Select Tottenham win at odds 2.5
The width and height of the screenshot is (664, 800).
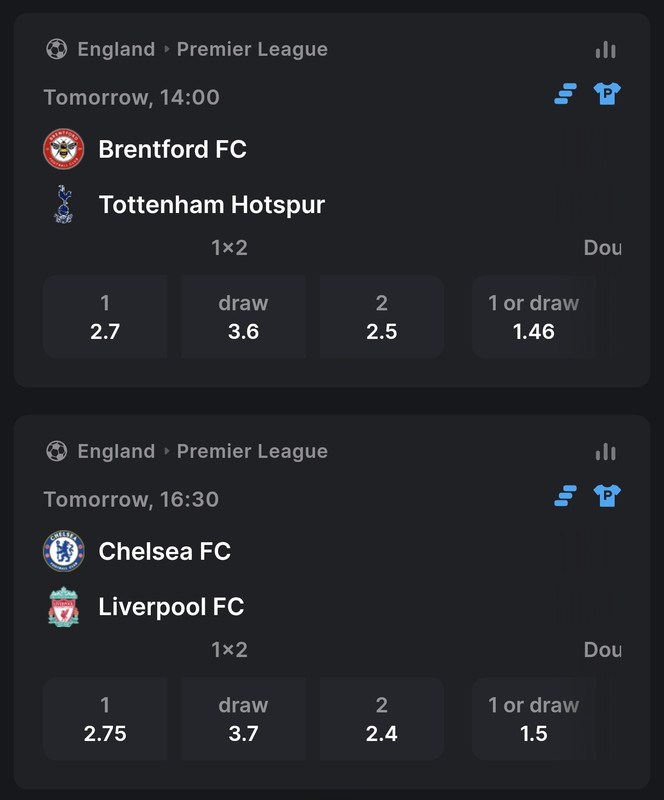click(x=382, y=317)
